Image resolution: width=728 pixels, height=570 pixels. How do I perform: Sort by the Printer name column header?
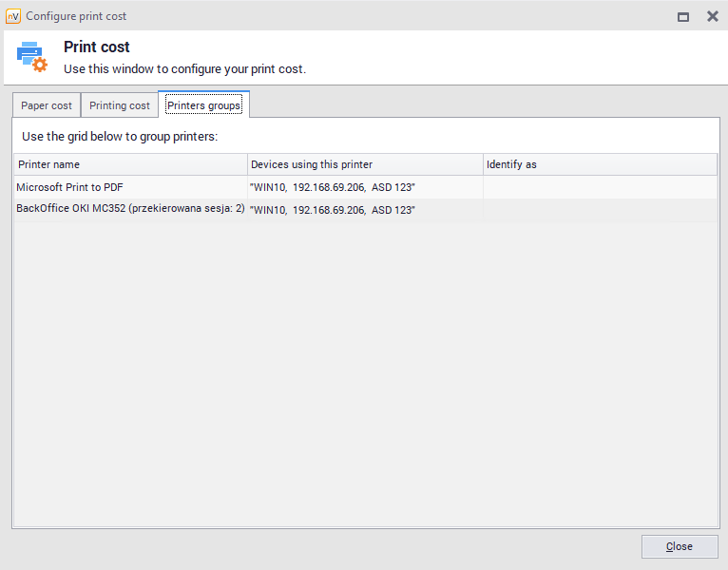pos(130,164)
